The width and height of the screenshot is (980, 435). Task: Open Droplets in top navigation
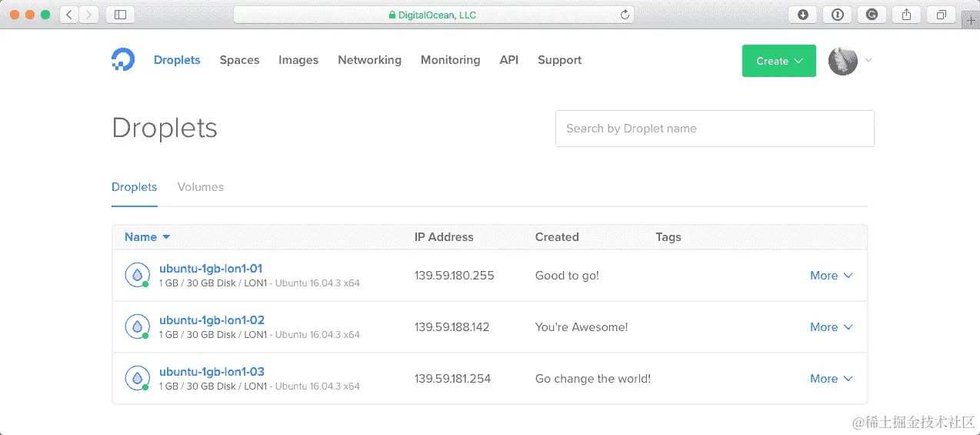[x=177, y=60]
